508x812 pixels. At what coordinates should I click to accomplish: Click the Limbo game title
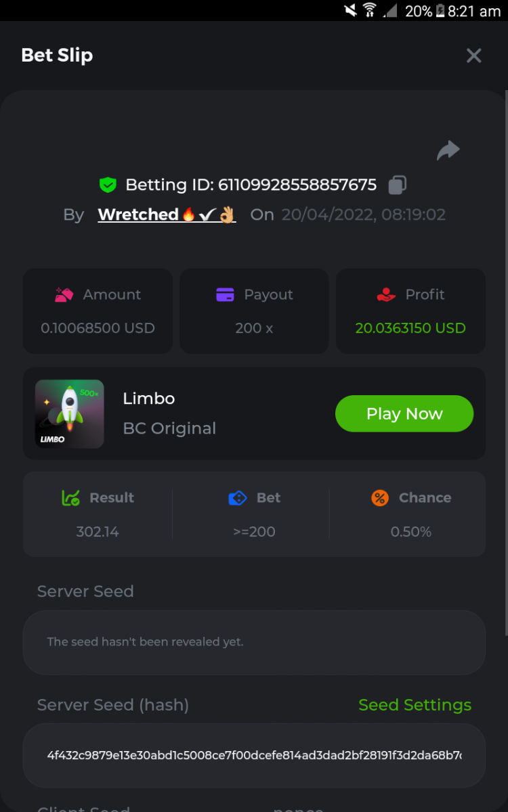149,399
